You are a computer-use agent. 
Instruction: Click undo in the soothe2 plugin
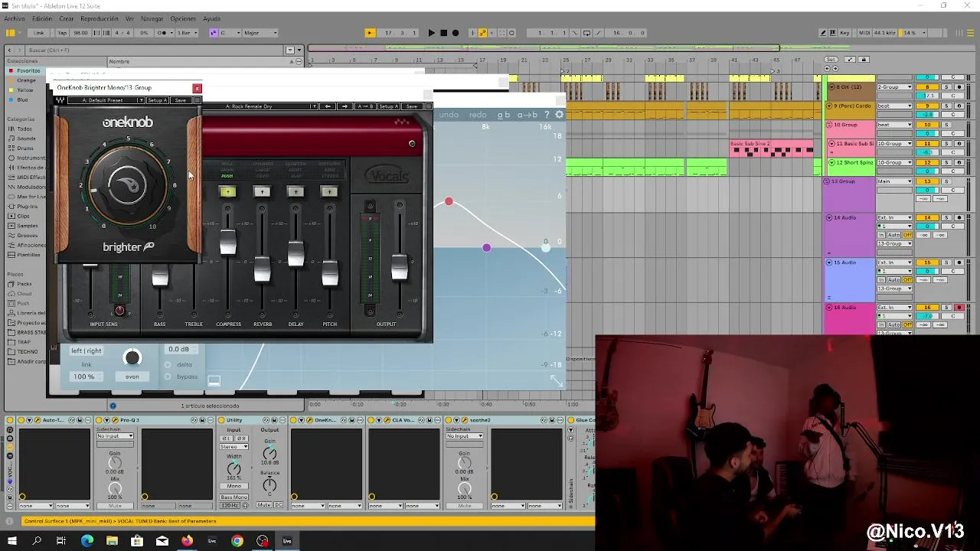449,115
